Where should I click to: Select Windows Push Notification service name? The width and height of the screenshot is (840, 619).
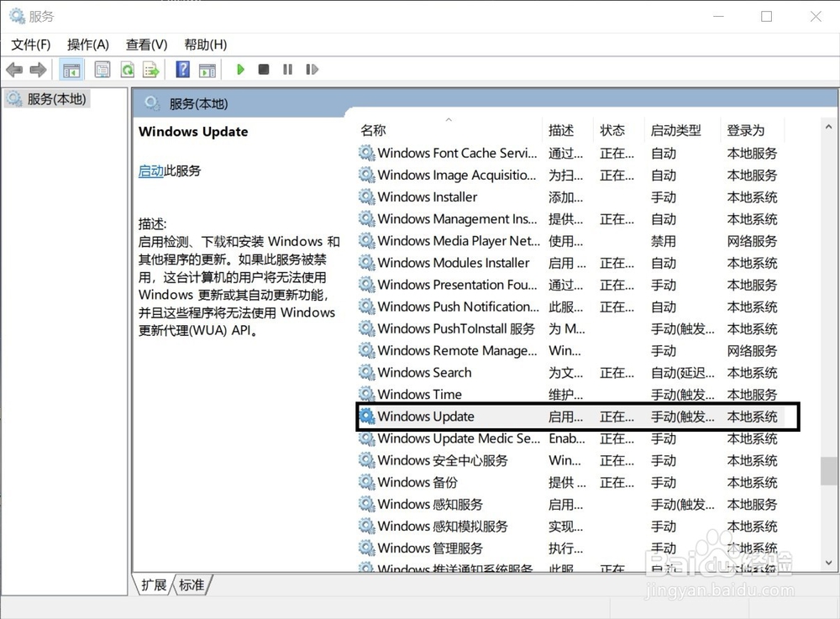459,307
